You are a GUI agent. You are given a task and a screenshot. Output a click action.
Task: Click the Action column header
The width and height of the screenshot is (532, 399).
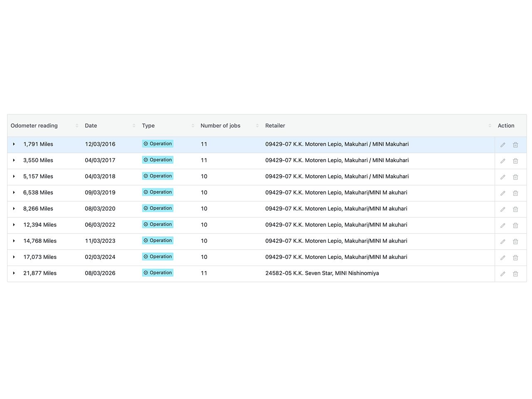[506, 126]
